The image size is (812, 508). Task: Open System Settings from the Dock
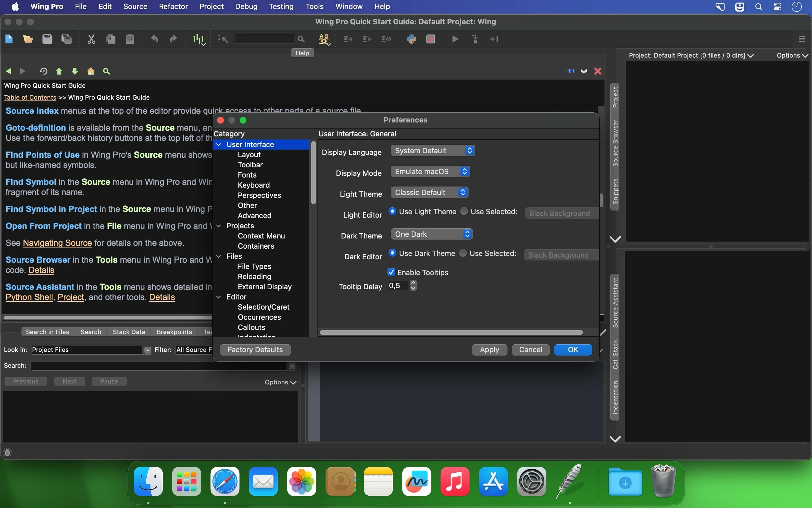(531, 481)
